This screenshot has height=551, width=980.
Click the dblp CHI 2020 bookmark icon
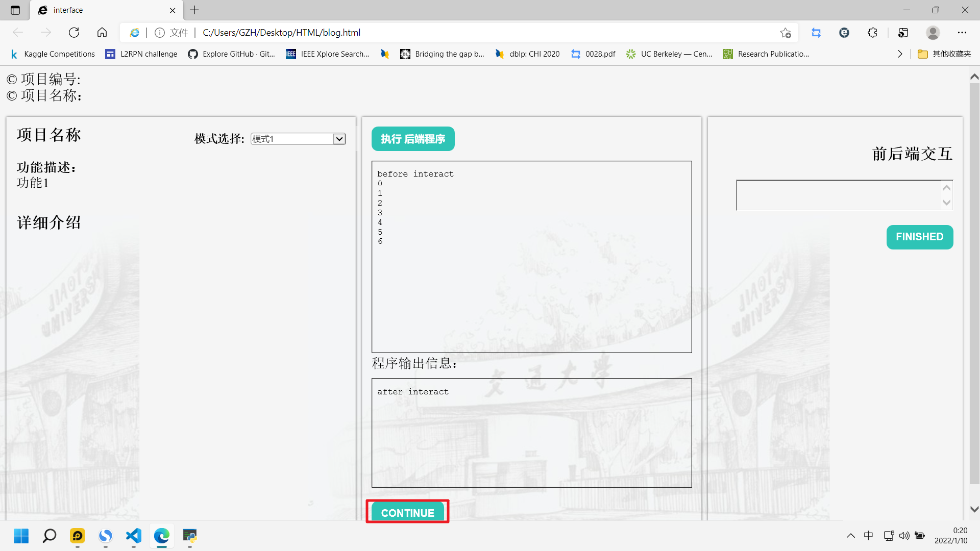[x=500, y=54]
